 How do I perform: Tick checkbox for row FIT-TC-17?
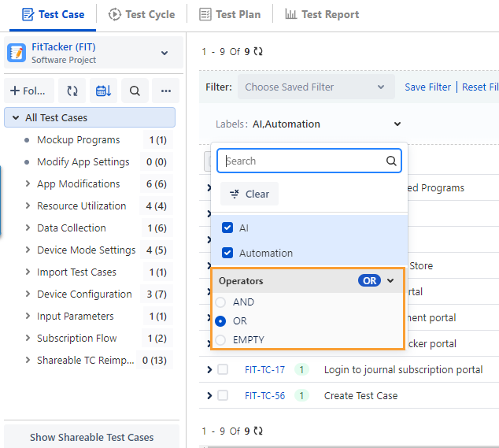pos(223,370)
